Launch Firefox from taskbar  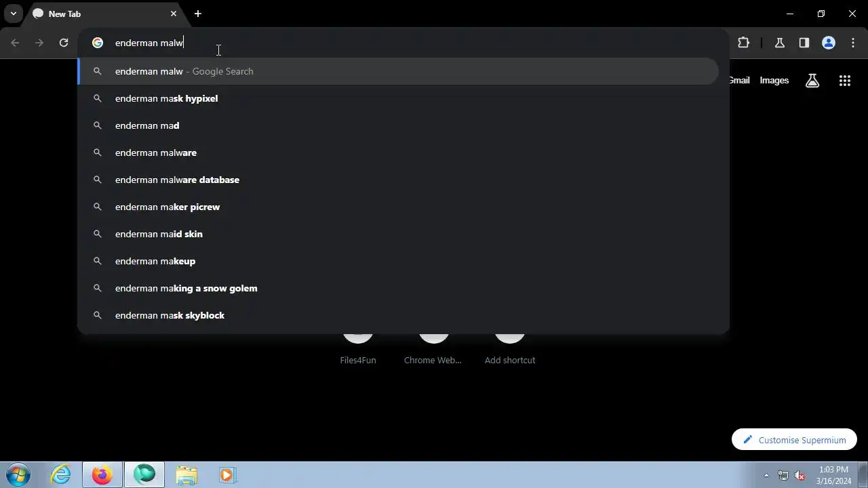point(102,475)
